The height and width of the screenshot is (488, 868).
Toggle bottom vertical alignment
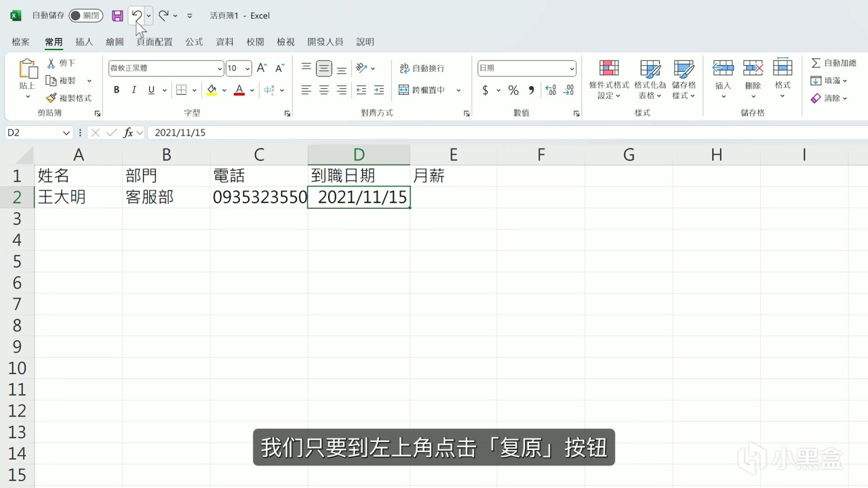[342, 68]
